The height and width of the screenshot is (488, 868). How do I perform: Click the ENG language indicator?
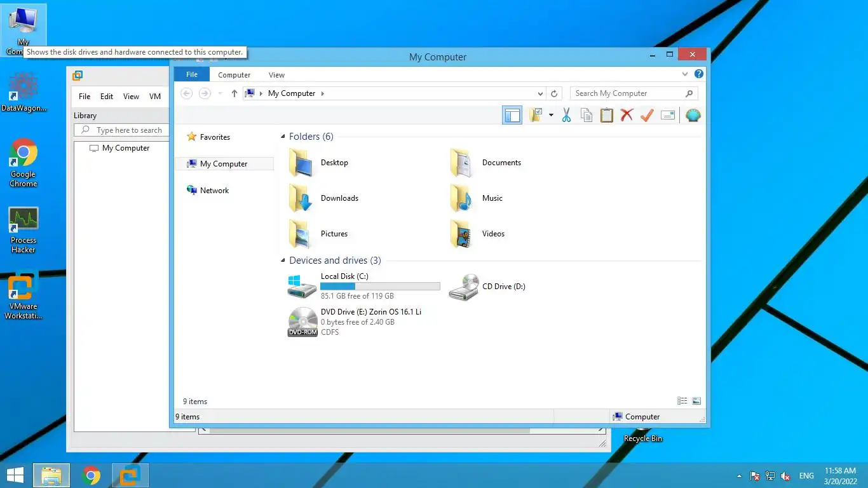[806, 476]
